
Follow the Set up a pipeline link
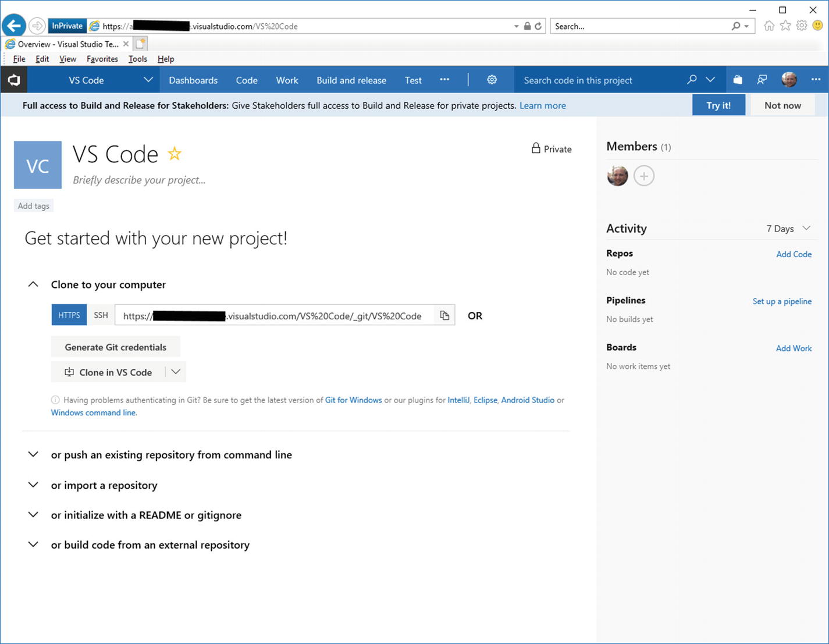coord(781,301)
